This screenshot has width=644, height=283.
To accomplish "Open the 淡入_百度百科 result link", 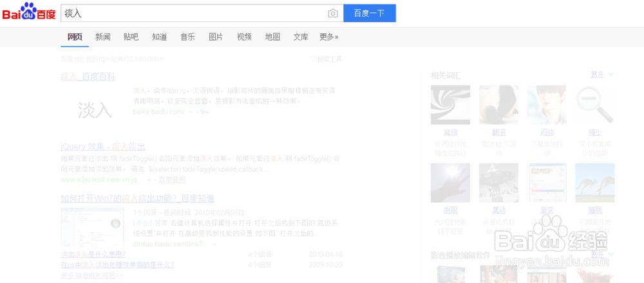I will point(88,77).
